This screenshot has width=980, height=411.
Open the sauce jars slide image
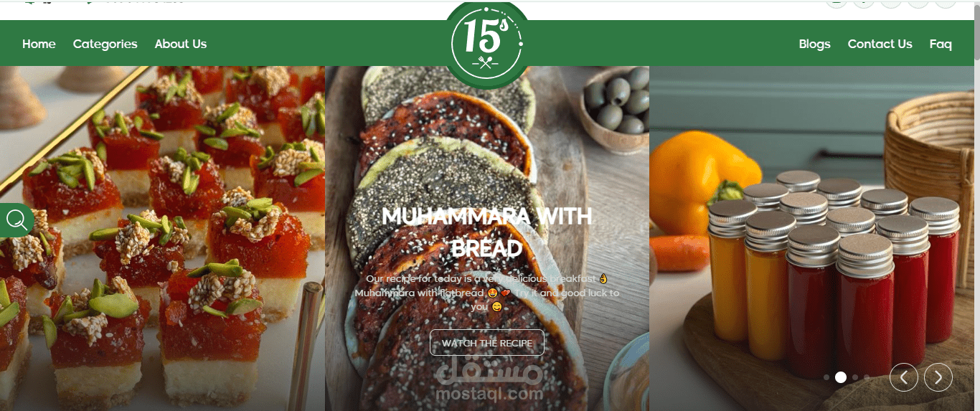(811, 238)
